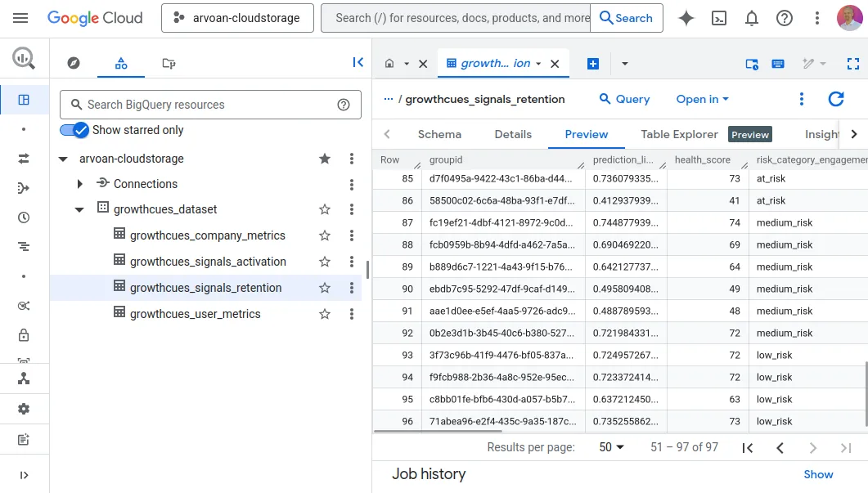
Task: Expand the Connections tree item
Action: 79,184
